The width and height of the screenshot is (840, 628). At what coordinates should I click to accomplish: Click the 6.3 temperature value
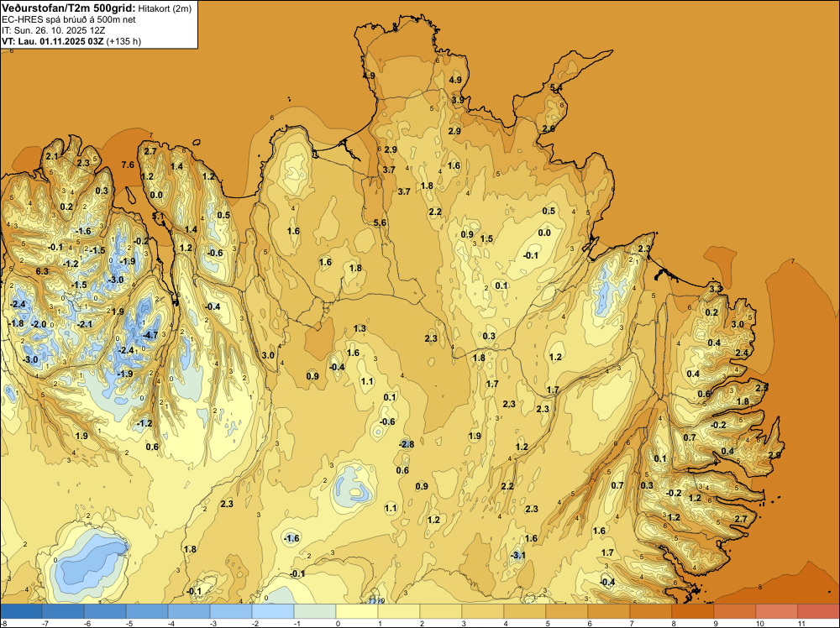pos(42,271)
